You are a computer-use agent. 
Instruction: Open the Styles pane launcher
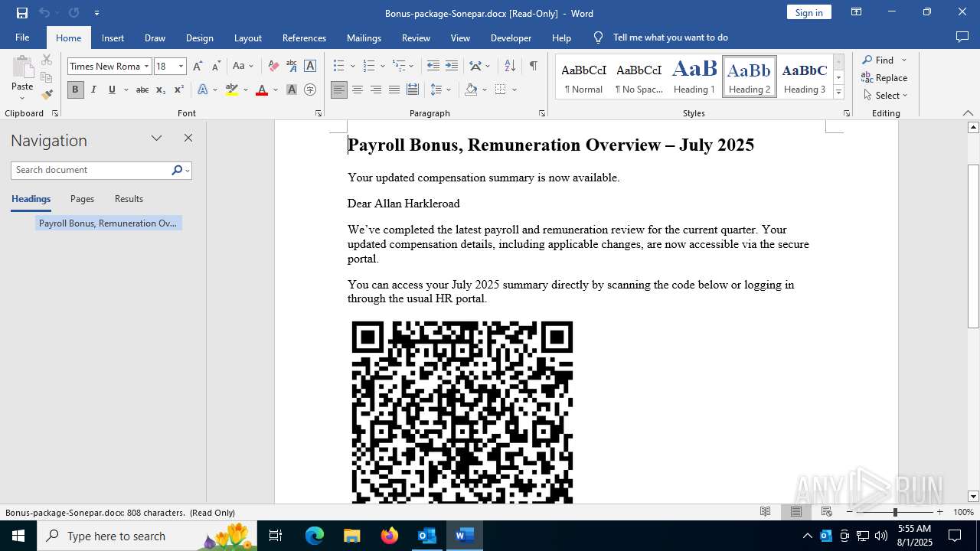click(x=847, y=113)
